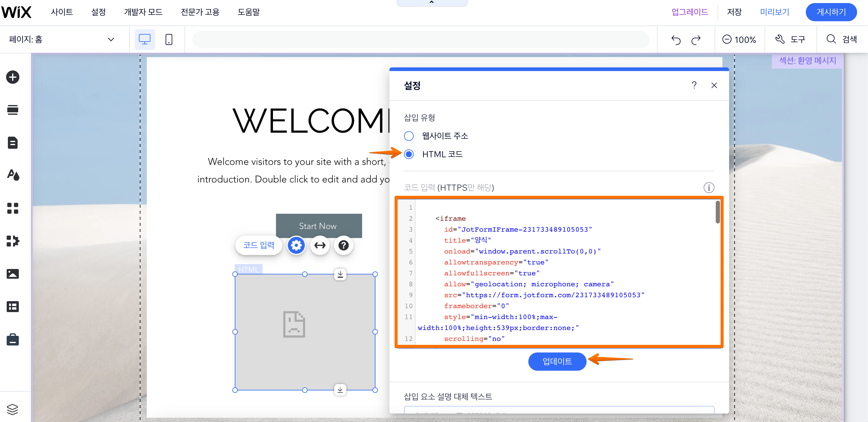Click the undo arrow icon
868x422 pixels.
tap(676, 40)
